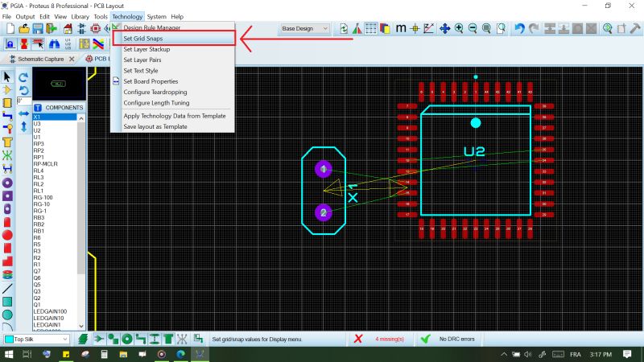The image size is (644, 362).
Task: Choose Set Text Style menu entry
Action: click(173, 71)
